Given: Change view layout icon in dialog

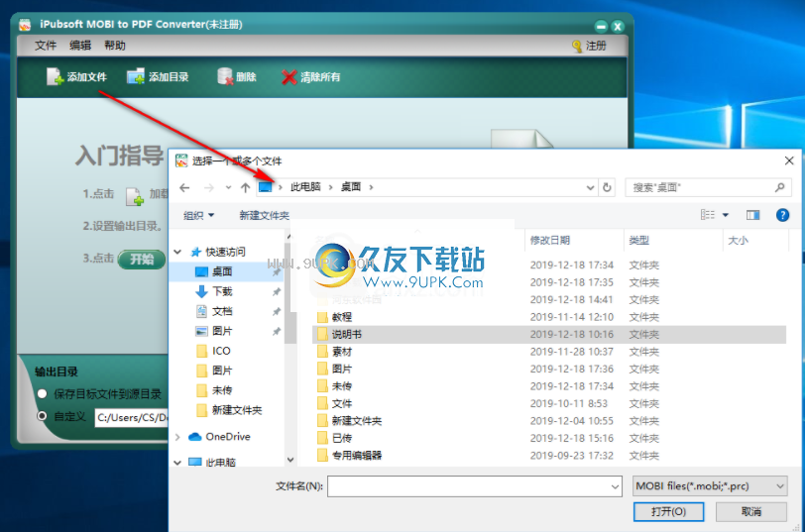Looking at the screenshot, I should [708, 215].
